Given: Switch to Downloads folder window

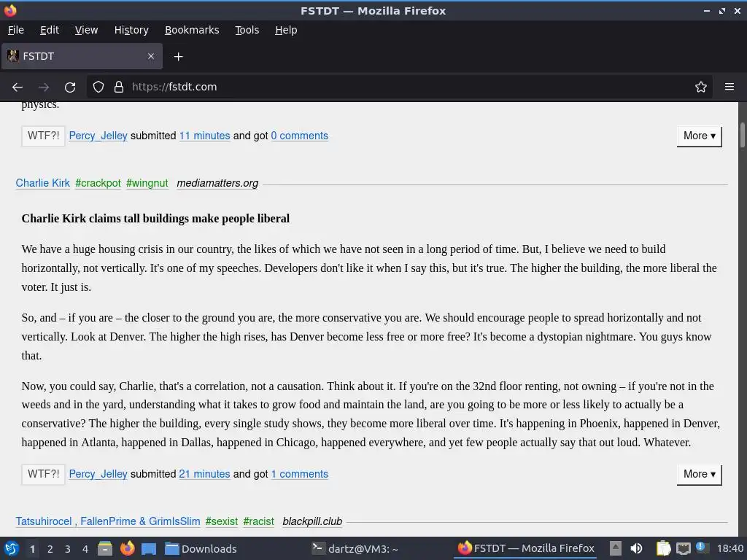Looking at the screenshot, I should (x=201, y=548).
